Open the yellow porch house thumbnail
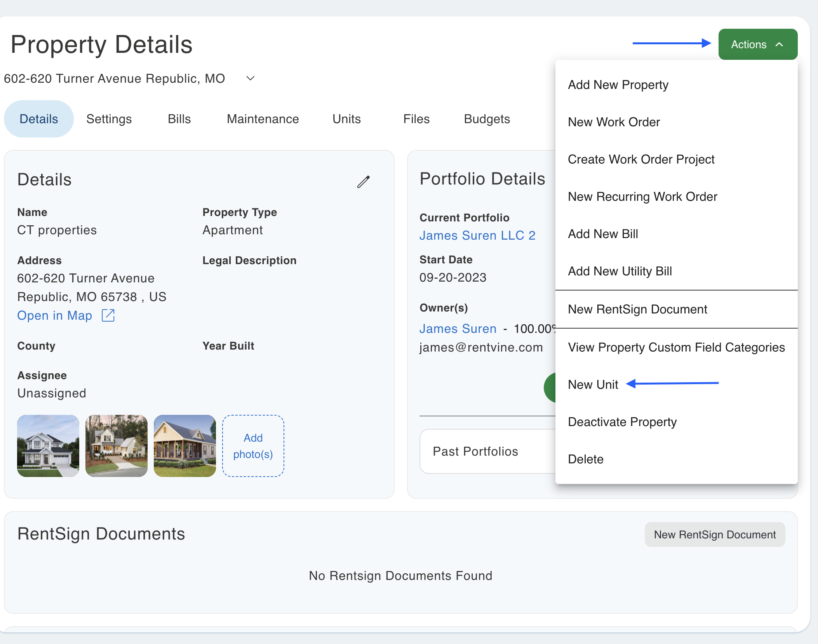 pos(184,446)
